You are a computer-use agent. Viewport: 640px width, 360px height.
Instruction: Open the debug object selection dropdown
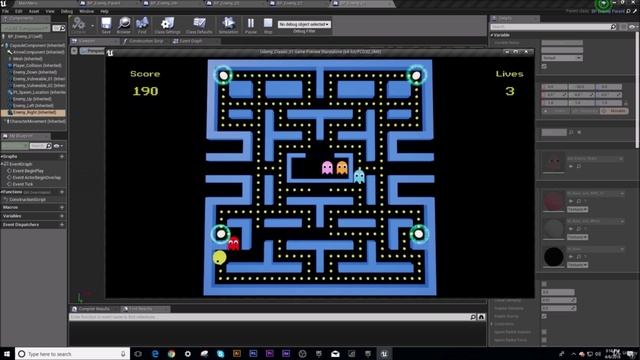[x=304, y=24]
